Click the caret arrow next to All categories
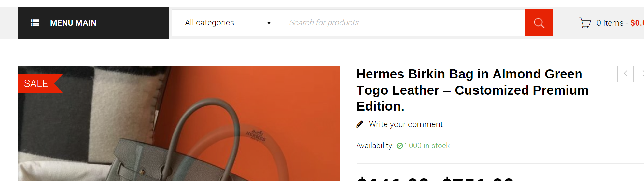The image size is (644, 181). pos(269,23)
